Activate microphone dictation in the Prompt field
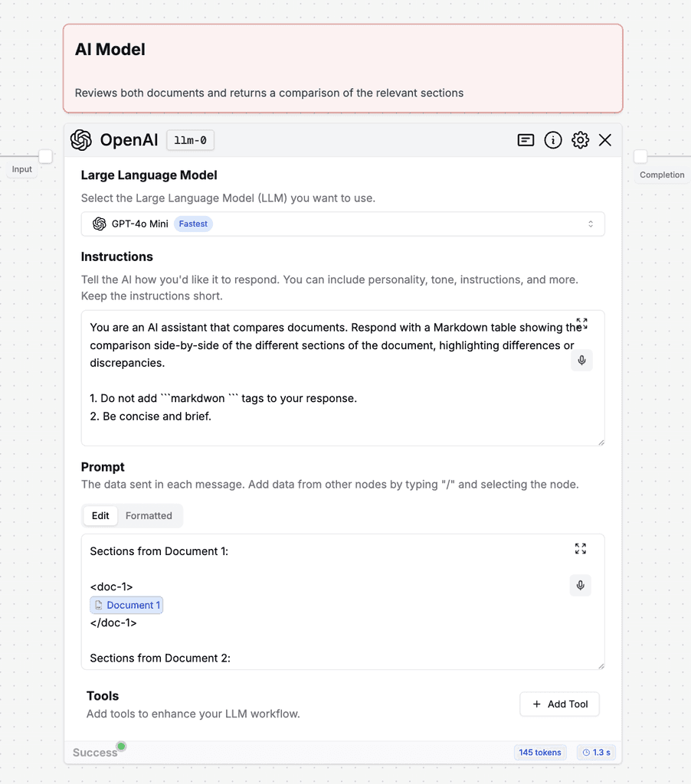Viewport: 691px width, 784px height. tap(580, 585)
